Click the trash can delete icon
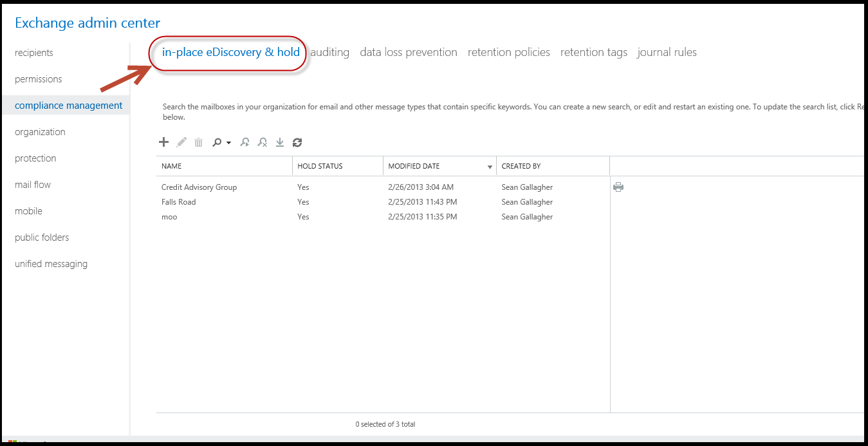 click(199, 142)
